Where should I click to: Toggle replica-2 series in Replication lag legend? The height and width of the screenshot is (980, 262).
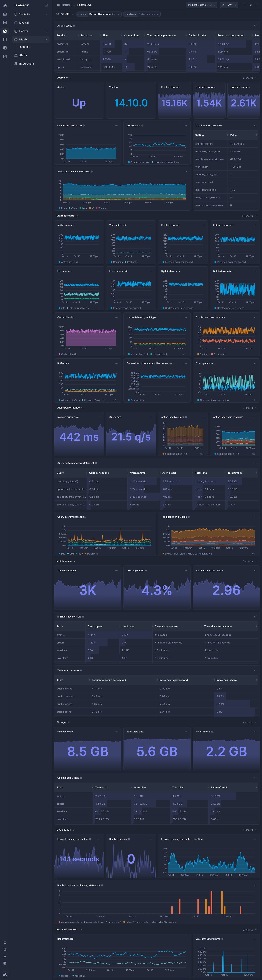tap(78, 976)
